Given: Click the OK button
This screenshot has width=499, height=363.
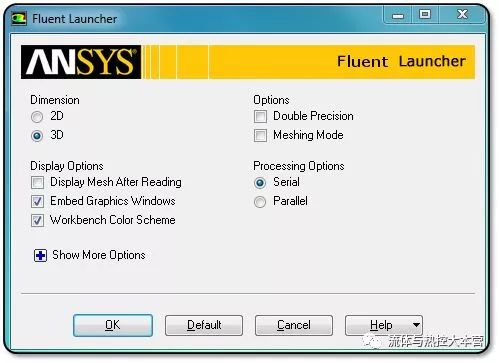Looking at the screenshot, I should [x=113, y=325].
